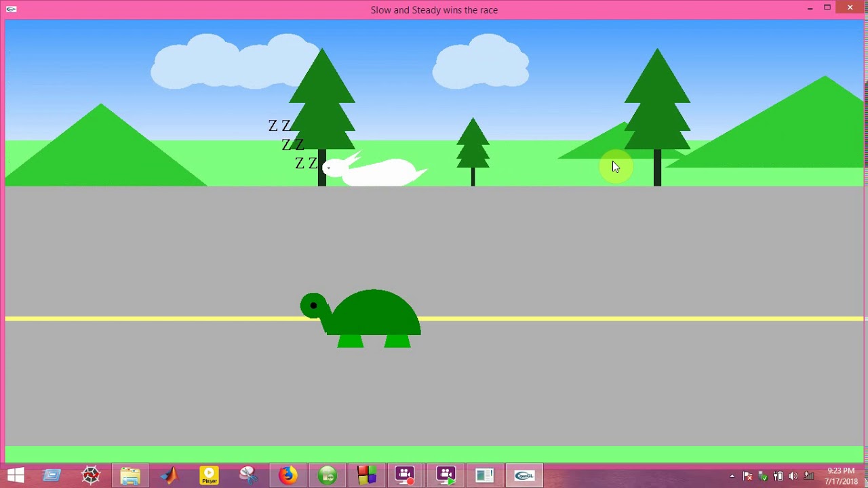
Task: Click the 9:23 PM clock and date
Action: coord(841,476)
